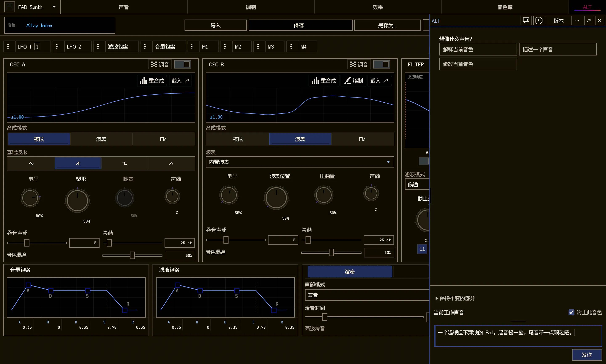Viewport: 606px width, 364px height.
Task: Click the OSC A 音色混合 slider handle
Action: 132,255
